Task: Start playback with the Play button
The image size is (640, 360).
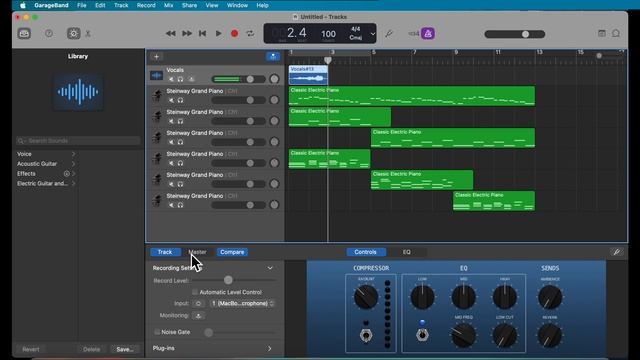Action: coord(218,33)
